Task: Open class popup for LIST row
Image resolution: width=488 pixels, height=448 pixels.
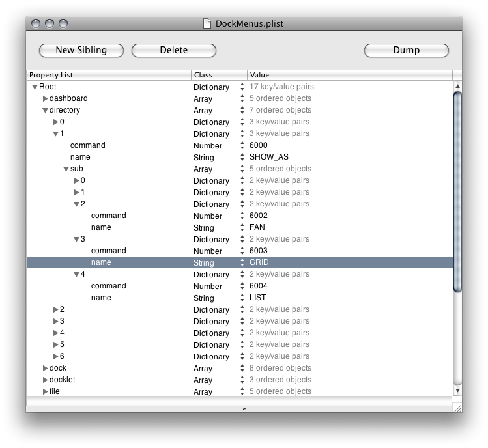Action: 242,298
